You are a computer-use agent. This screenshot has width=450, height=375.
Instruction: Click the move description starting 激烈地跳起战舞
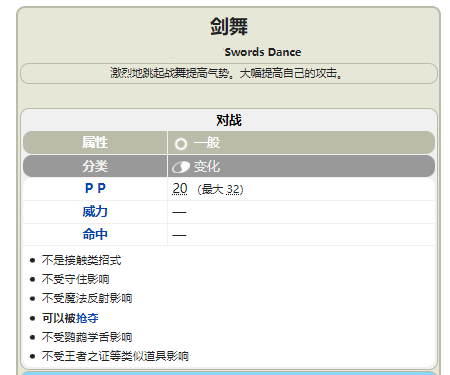coord(226,73)
